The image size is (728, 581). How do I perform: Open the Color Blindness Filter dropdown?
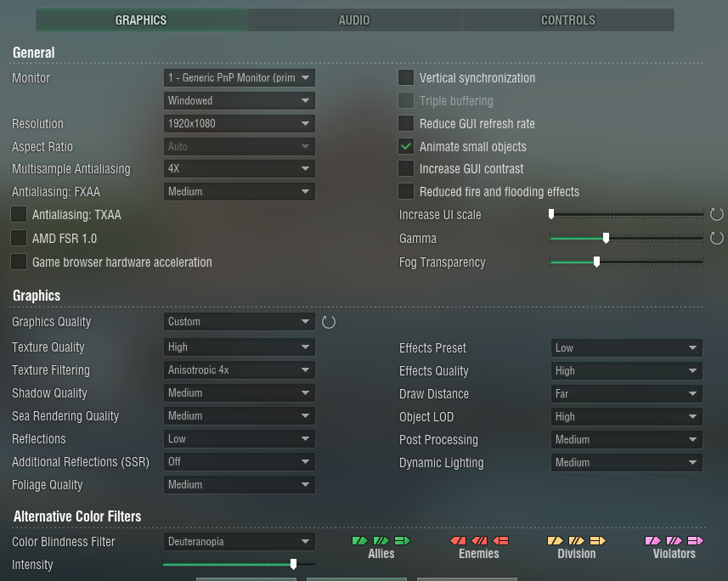pyautogui.click(x=239, y=542)
